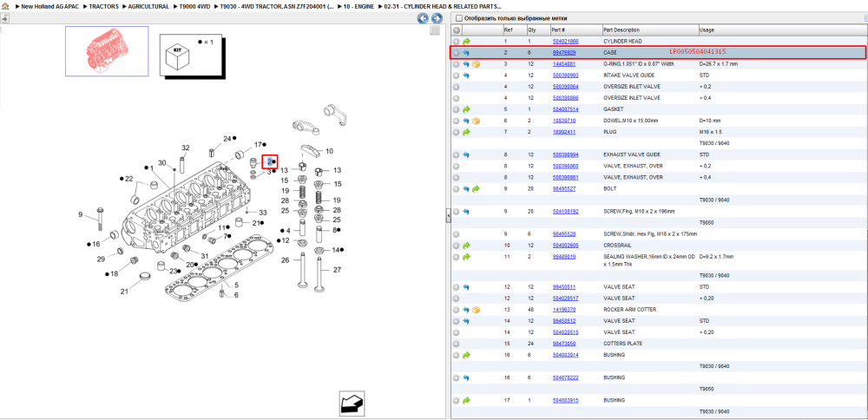Select the 'CROSSRAIL' description text
868x420 pixels.
click(616, 245)
